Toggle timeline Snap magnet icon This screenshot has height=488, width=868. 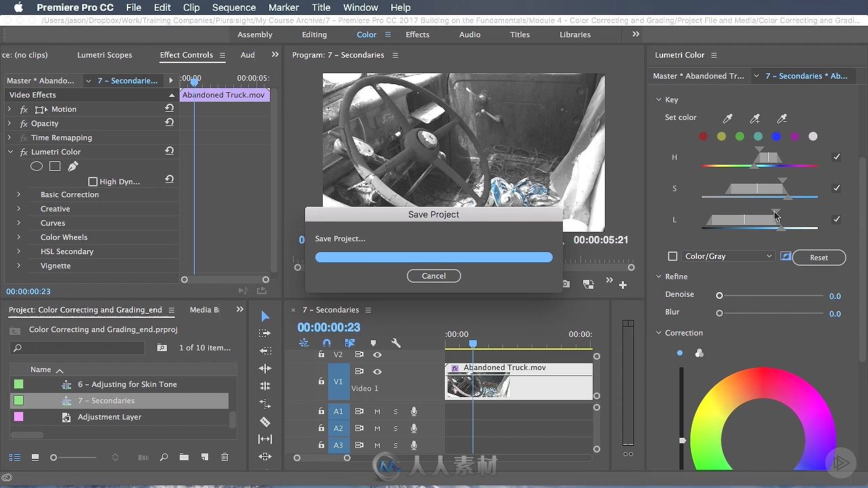(x=327, y=343)
